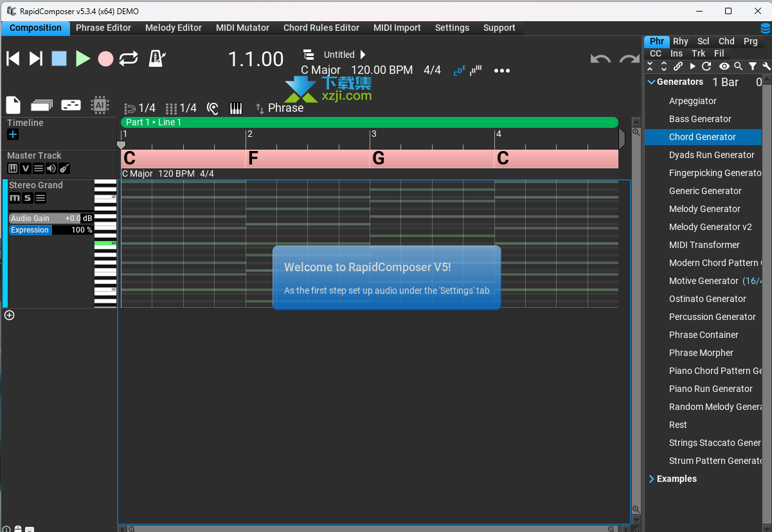This screenshot has height=532, width=772.
Task: Mute the Stereo Grand track
Action: click(x=14, y=198)
